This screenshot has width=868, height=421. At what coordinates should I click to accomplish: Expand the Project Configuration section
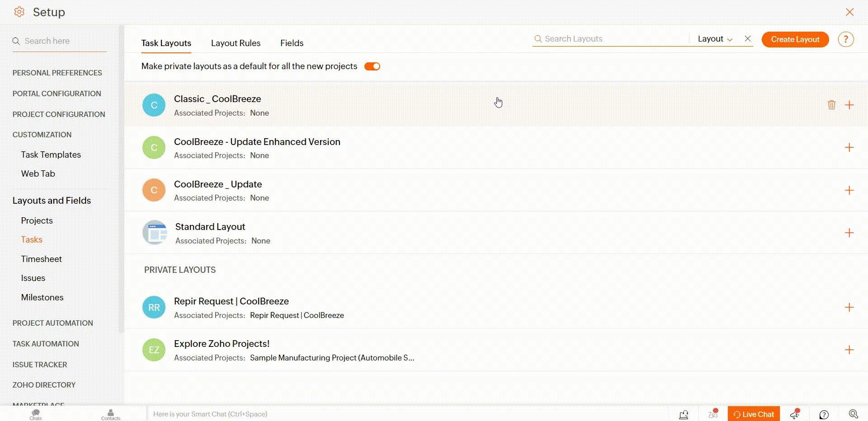click(x=59, y=114)
